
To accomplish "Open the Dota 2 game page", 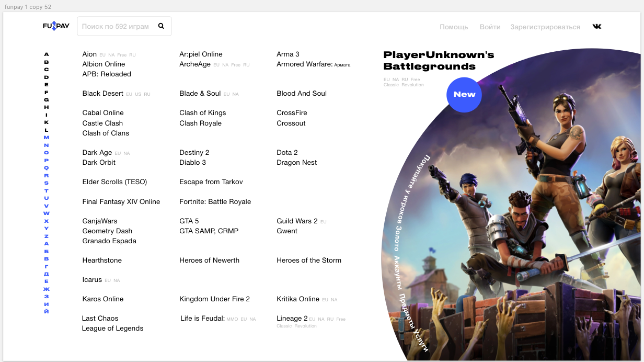I will tap(287, 153).
